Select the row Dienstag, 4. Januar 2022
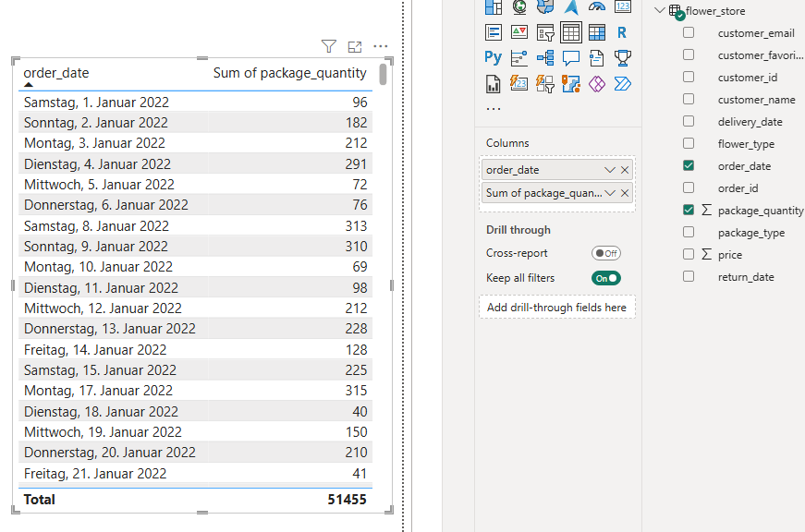Image resolution: width=805 pixels, height=532 pixels. 195,164
